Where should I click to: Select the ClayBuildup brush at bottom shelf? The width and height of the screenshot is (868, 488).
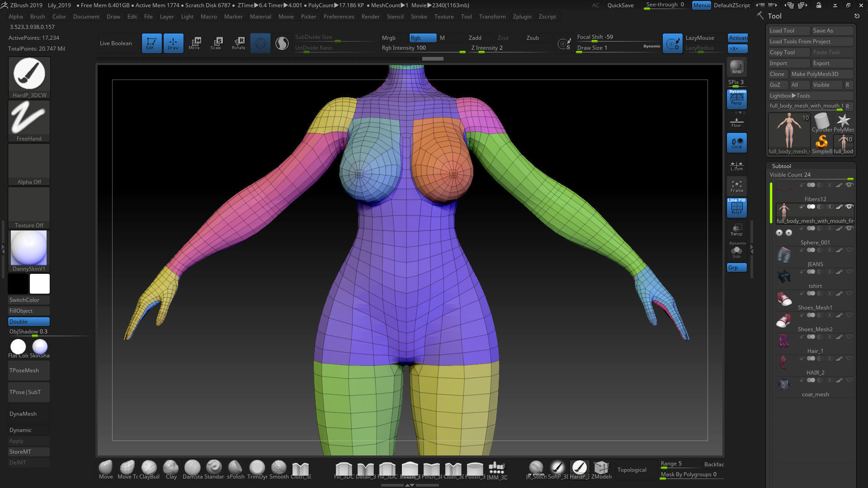tap(149, 470)
